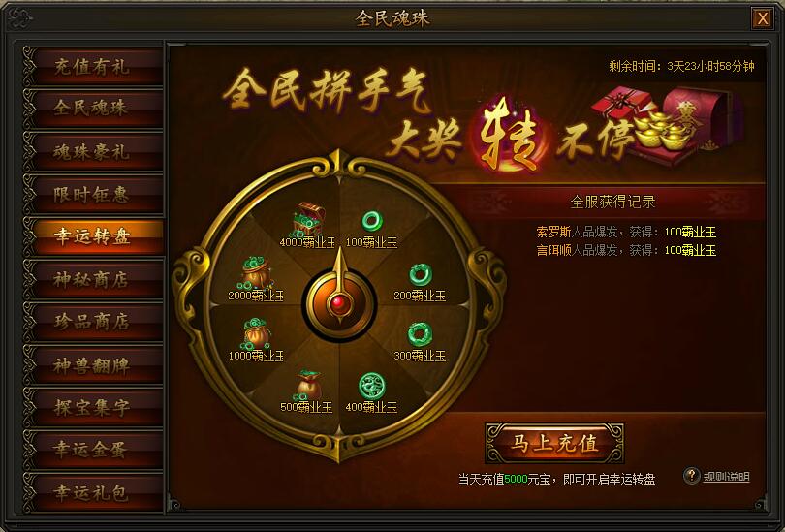Click the 马上充值 recharge button
Screen dimensions: 785x532
point(554,443)
